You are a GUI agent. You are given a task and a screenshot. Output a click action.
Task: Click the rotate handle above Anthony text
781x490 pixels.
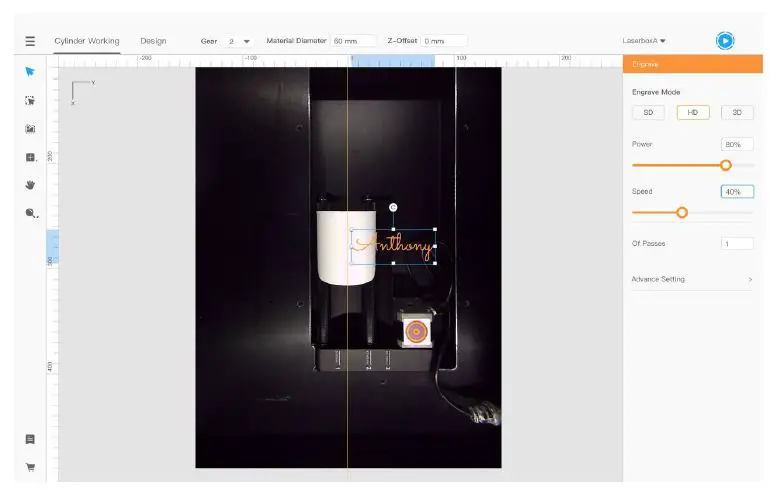(x=393, y=207)
